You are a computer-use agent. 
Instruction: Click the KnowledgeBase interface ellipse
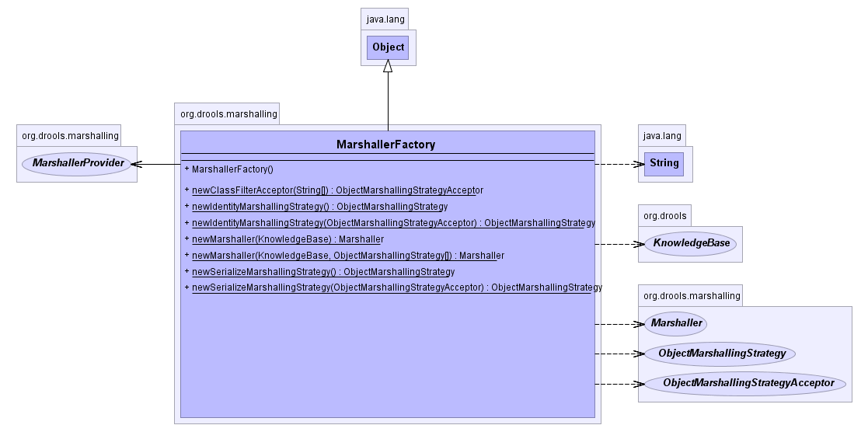[x=691, y=244]
